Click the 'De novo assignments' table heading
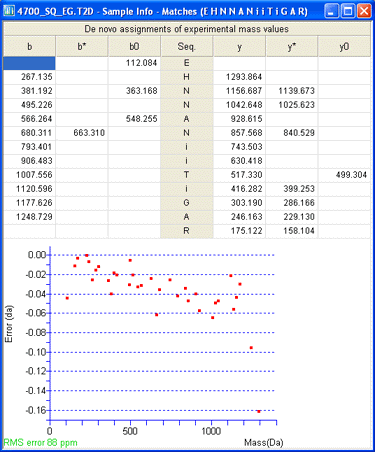The image size is (375, 452). click(186, 29)
